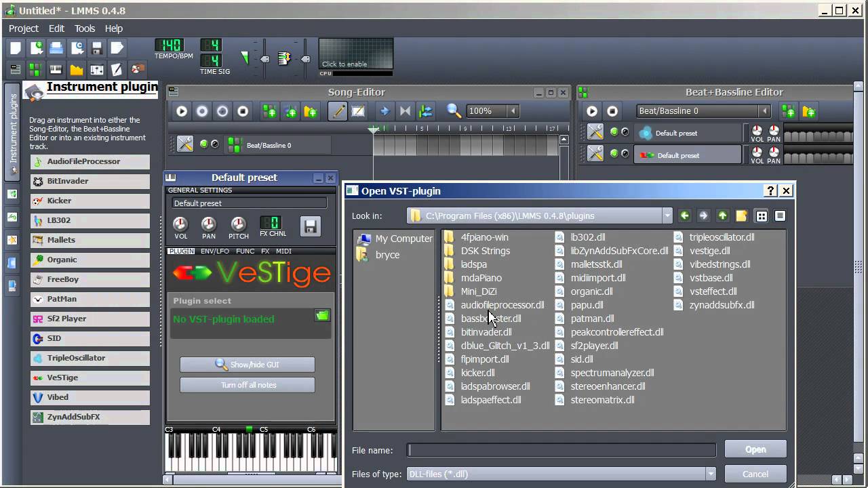Open the Tools menu

pyautogui.click(x=85, y=28)
